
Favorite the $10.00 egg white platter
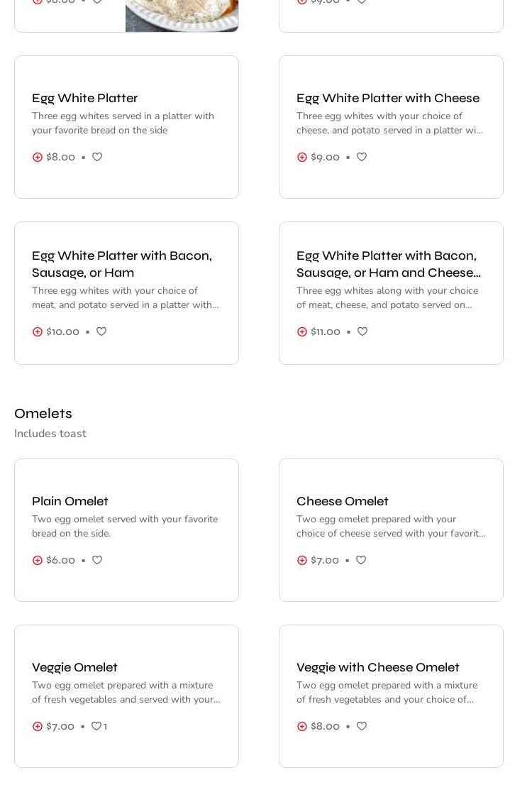(101, 331)
